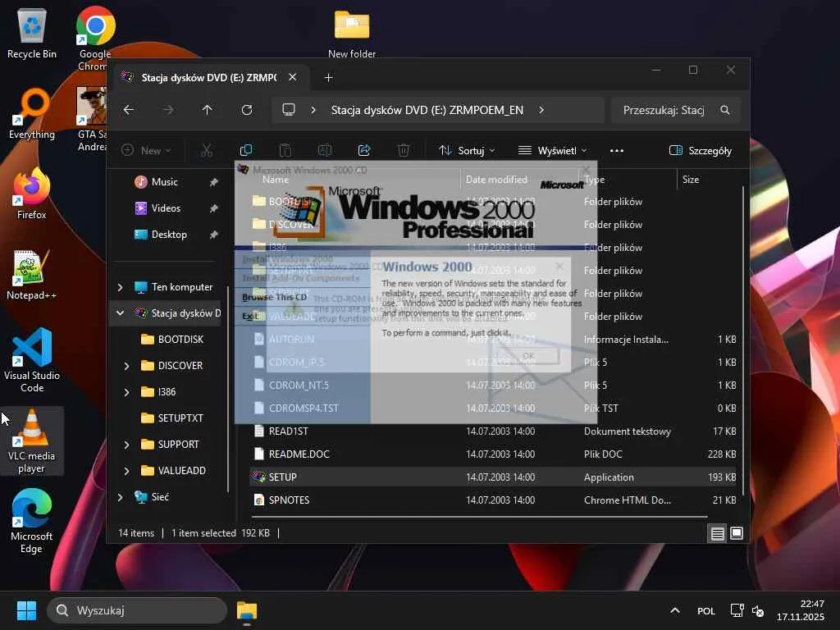
Task: Select the SETUP application file
Action: [x=493, y=477]
